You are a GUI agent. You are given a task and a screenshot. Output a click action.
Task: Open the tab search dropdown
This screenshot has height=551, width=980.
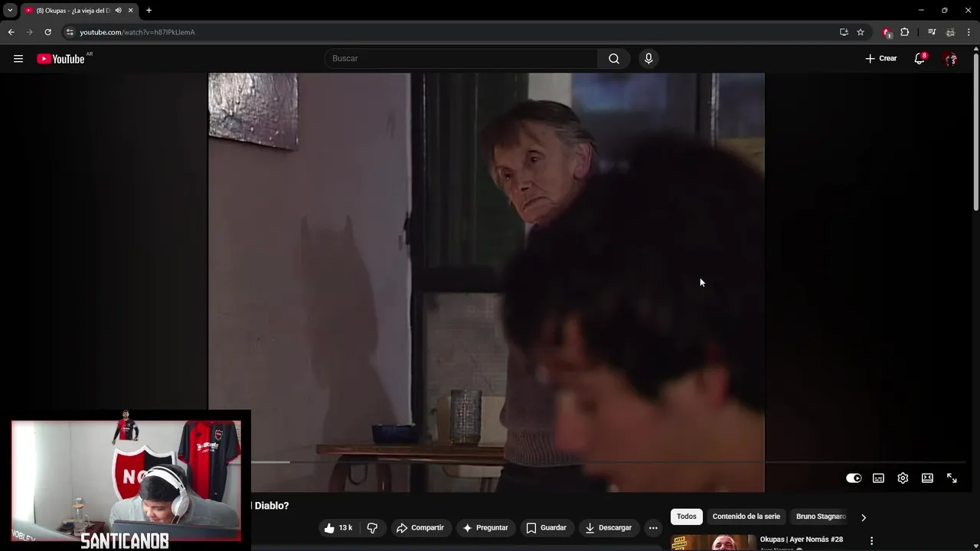point(10,11)
